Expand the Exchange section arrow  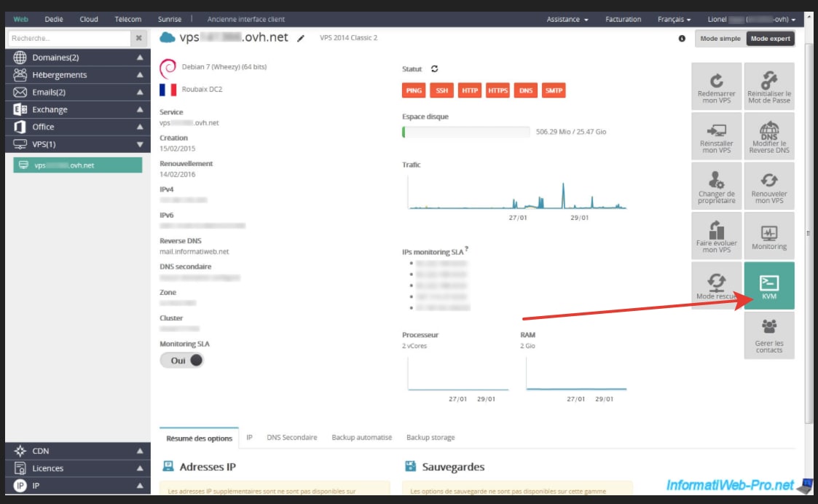pyautogui.click(x=140, y=109)
